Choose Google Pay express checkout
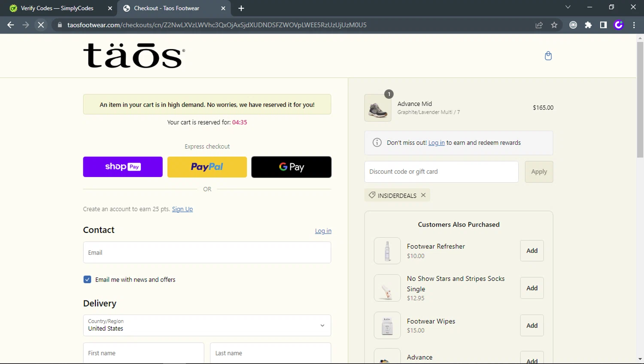Viewport: 644px width, 364px height. tap(292, 167)
